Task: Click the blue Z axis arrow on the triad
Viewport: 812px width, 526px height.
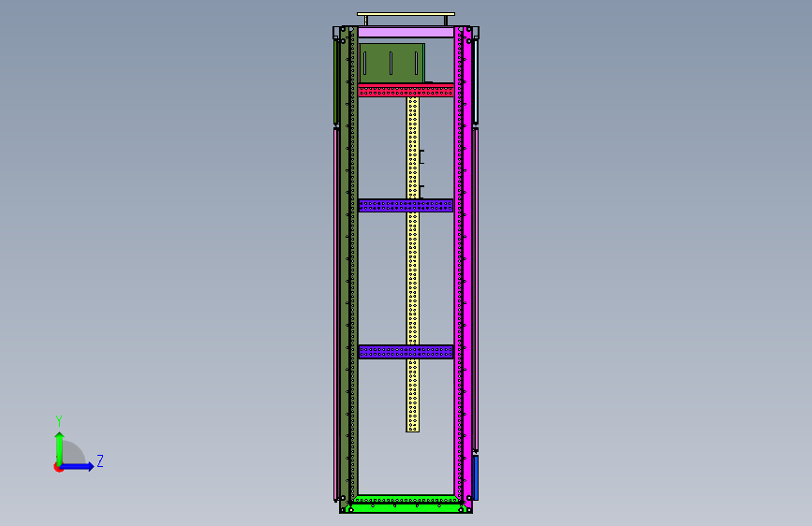Action: click(x=78, y=466)
